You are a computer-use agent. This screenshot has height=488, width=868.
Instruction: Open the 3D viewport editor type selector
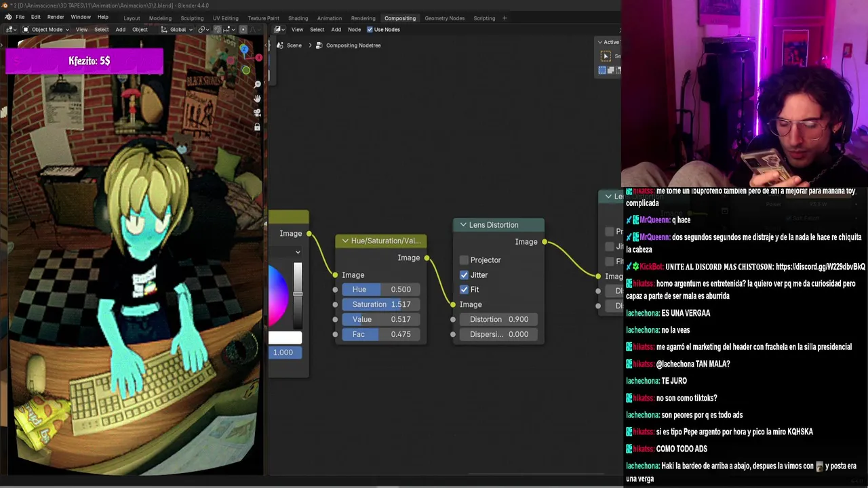[11, 30]
